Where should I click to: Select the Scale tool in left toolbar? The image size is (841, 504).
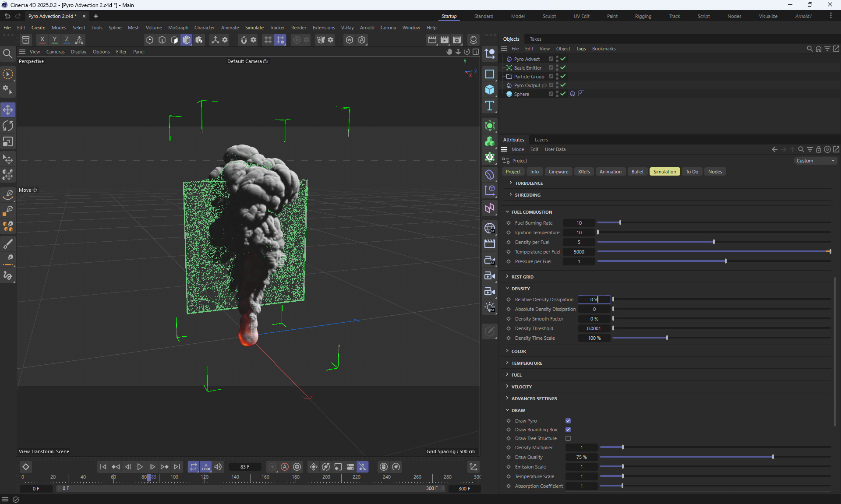[8, 142]
